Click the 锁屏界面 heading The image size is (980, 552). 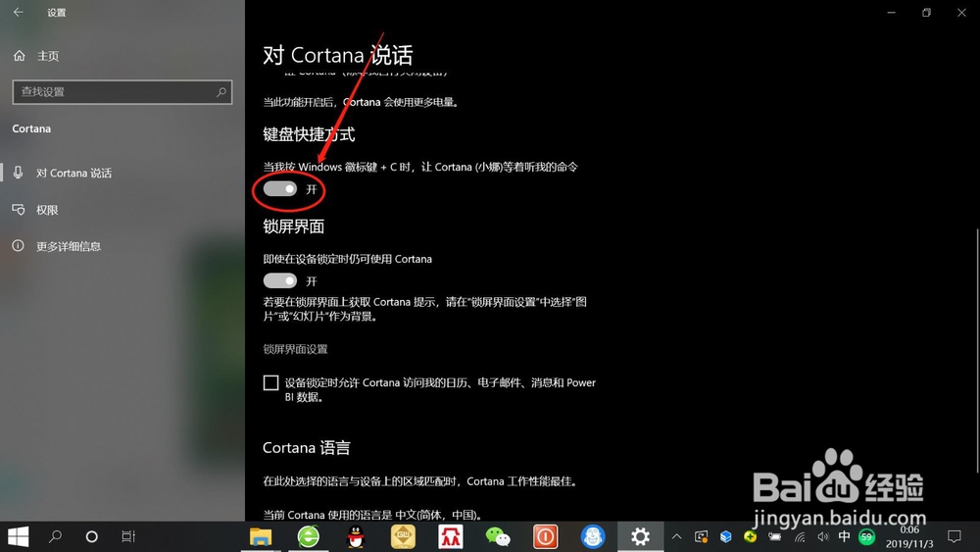click(294, 226)
